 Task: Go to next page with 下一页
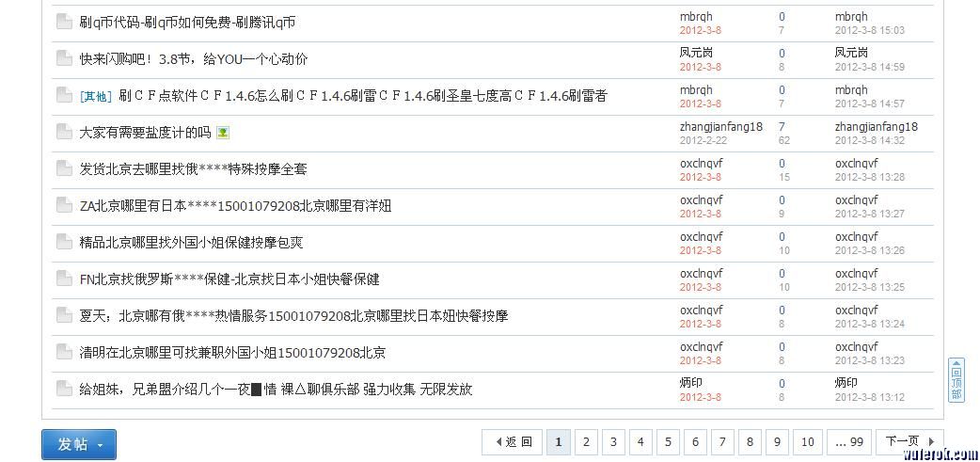click(x=909, y=442)
